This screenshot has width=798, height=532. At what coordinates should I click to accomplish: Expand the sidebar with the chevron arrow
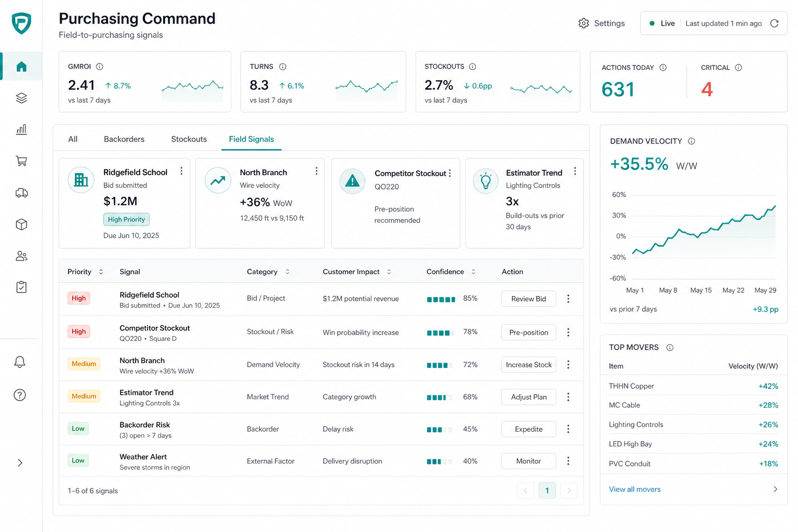20,463
